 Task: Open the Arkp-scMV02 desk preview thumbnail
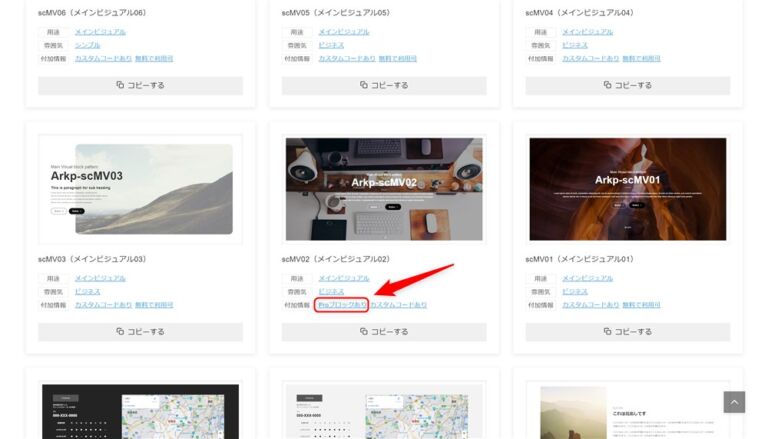tap(384, 189)
